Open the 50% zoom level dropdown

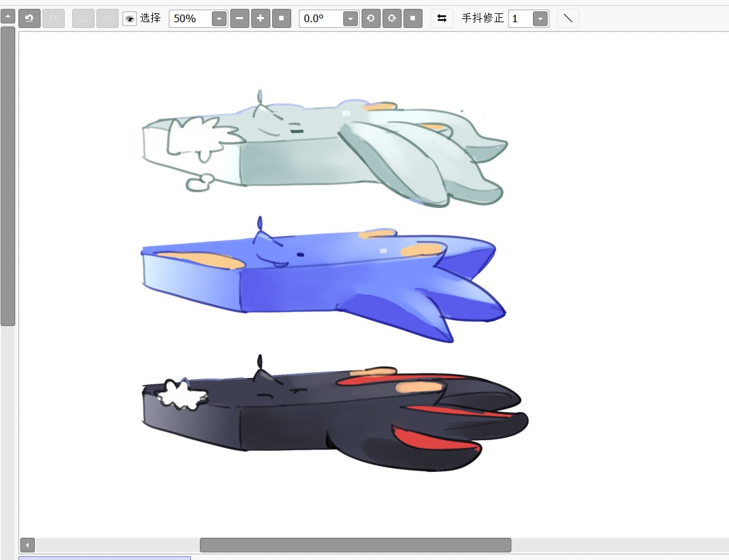tap(219, 18)
